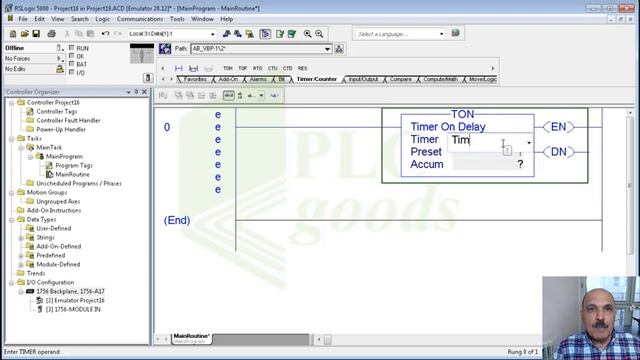Open the File menu
The width and height of the screenshot is (640, 360).
pos(23,19)
